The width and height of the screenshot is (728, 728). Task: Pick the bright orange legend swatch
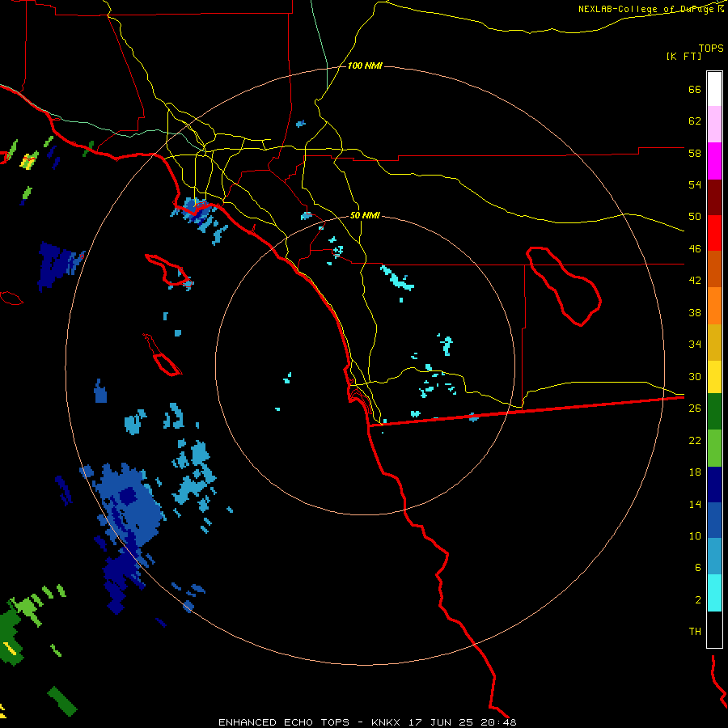(x=714, y=306)
